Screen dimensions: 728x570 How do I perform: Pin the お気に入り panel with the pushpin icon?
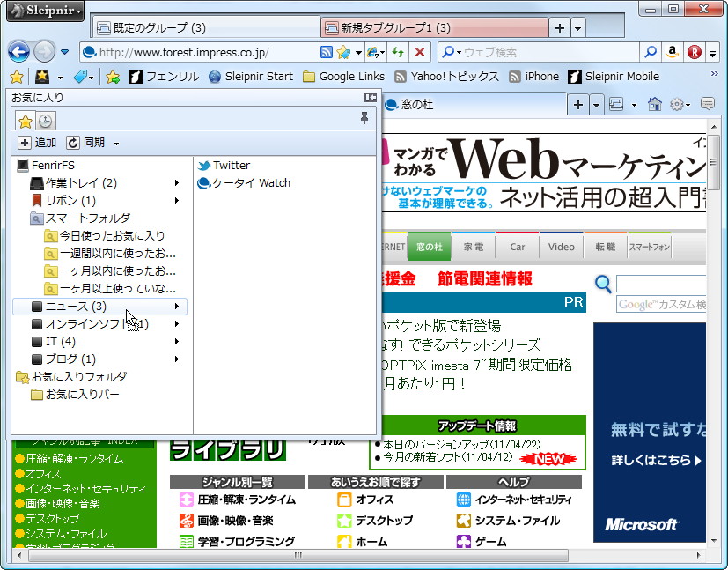pos(364,116)
